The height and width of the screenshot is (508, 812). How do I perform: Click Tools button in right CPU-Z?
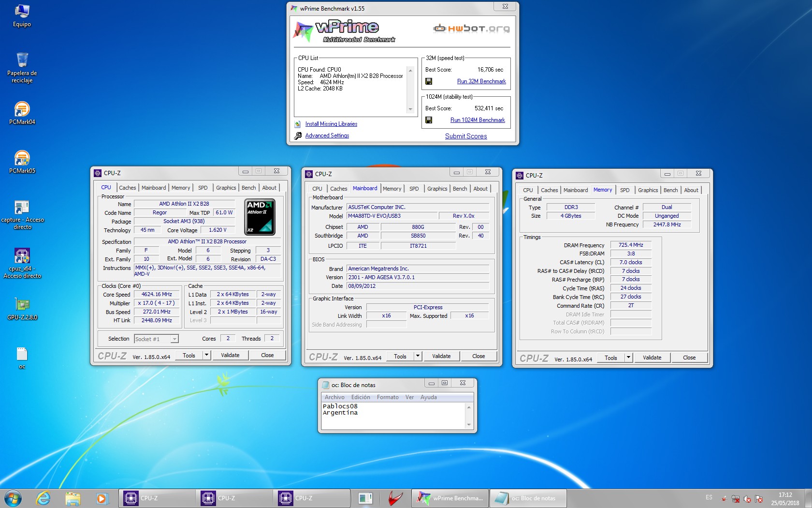610,358
